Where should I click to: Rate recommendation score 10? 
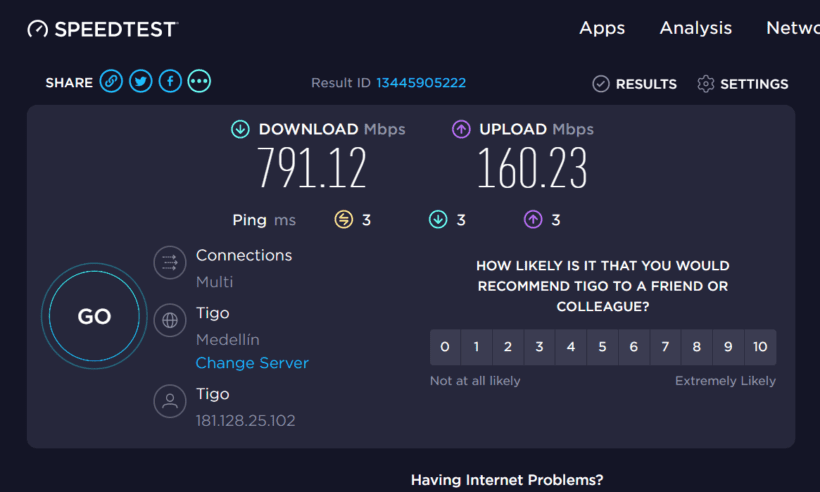(x=760, y=347)
